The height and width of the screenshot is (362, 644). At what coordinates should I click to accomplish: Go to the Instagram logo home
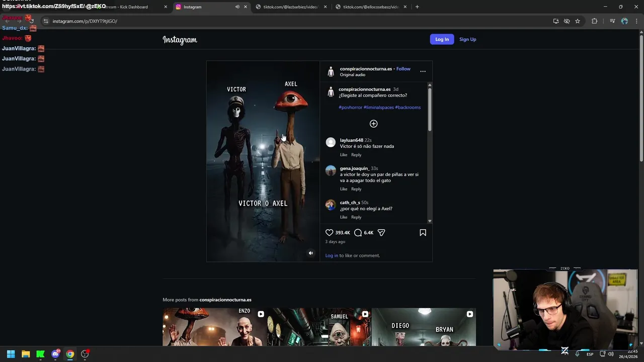tap(180, 40)
